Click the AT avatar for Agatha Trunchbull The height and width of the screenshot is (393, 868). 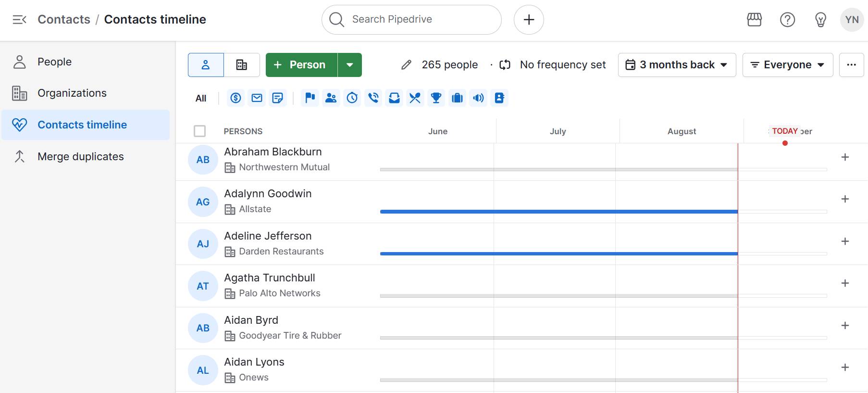click(203, 286)
